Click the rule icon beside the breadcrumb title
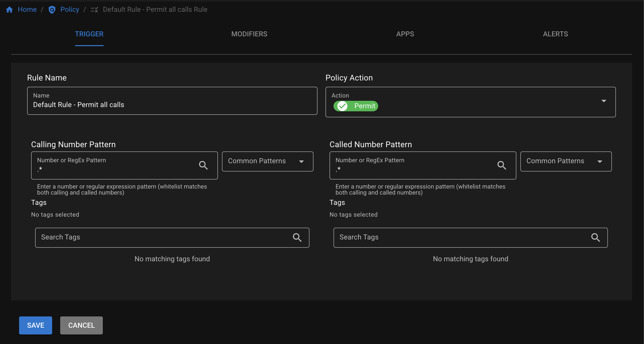 point(94,10)
